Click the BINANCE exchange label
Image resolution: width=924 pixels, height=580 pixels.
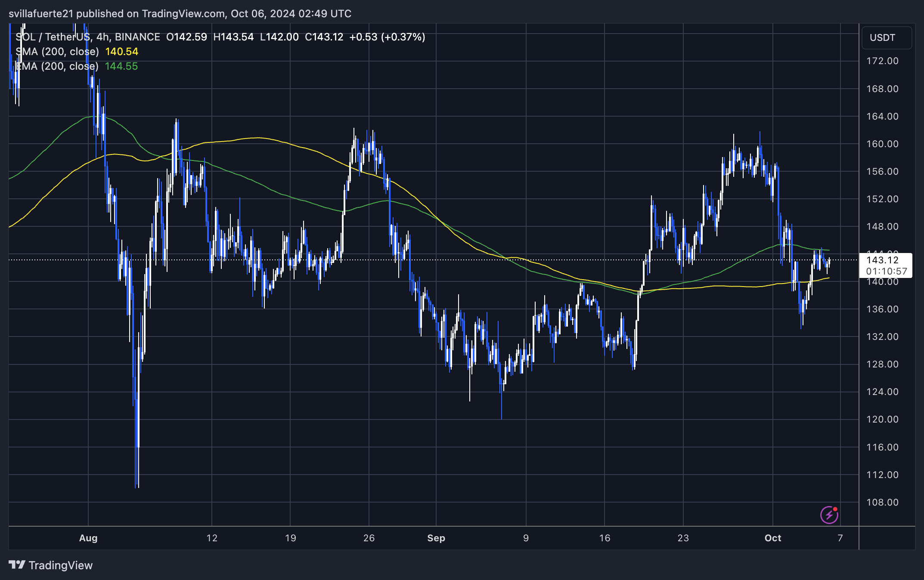click(137, 37)
